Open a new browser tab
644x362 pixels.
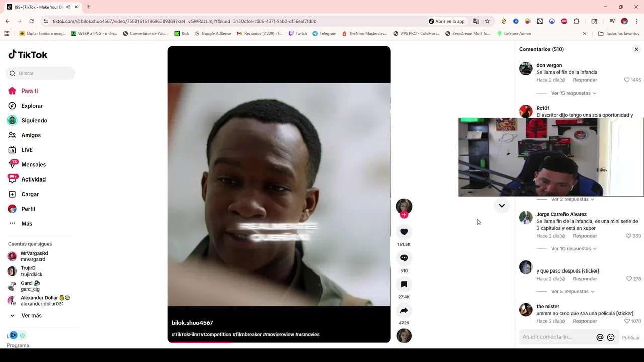click(x=89, y=7)
